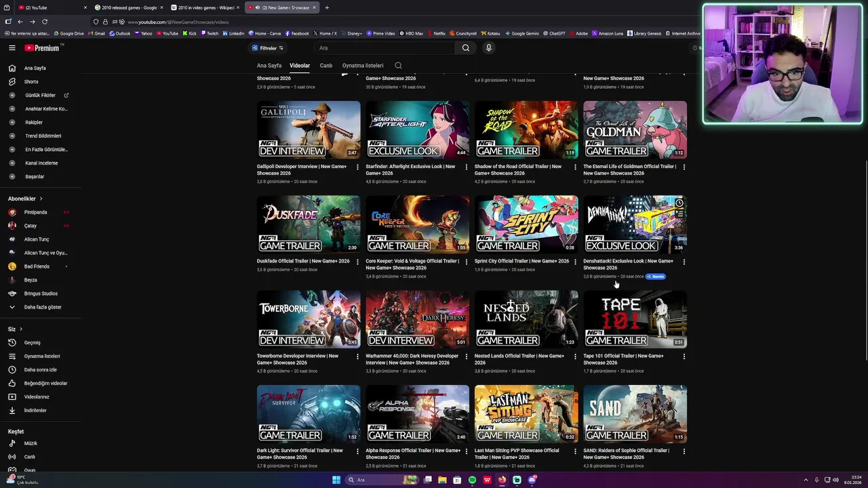Close the 2010 released games Google tab
Image resolution: width=868 pixels, height=488 pixels.
pyautogui.click(x=161, y=7)
